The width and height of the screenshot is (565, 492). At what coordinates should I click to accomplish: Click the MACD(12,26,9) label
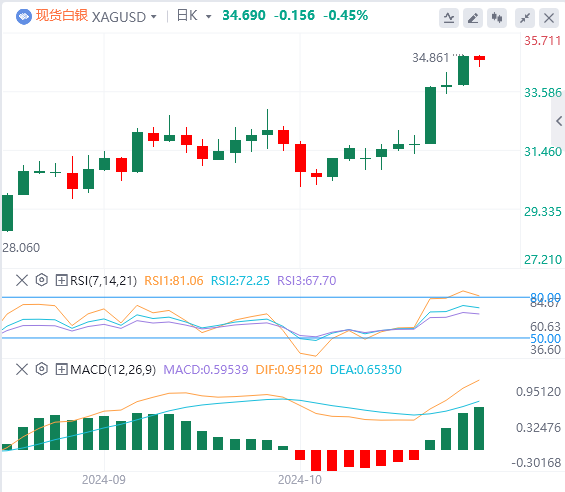(113, 369)
